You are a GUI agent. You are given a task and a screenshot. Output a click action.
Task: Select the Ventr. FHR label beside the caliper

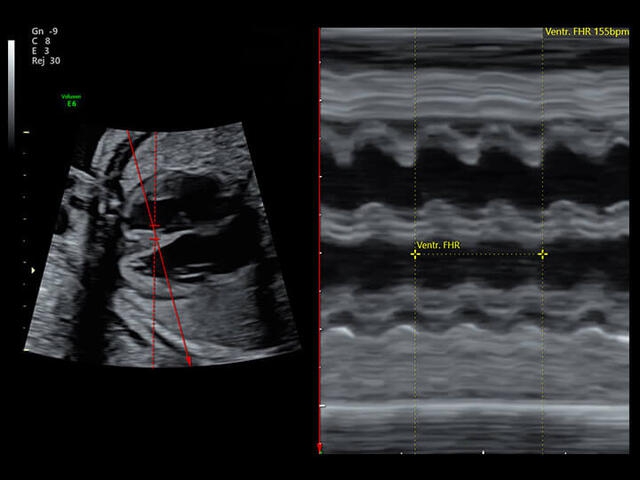(x=438, y=245)
